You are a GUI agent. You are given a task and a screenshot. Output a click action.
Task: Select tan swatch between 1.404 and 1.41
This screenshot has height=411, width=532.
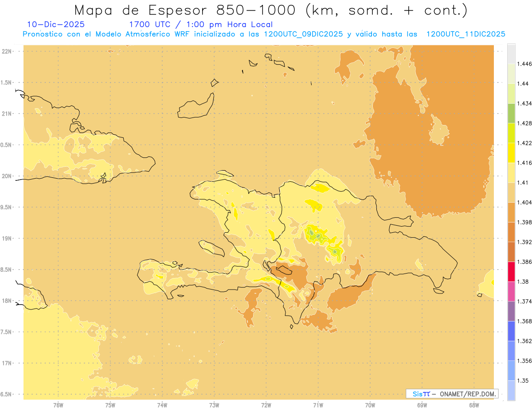tap(511, 192)
